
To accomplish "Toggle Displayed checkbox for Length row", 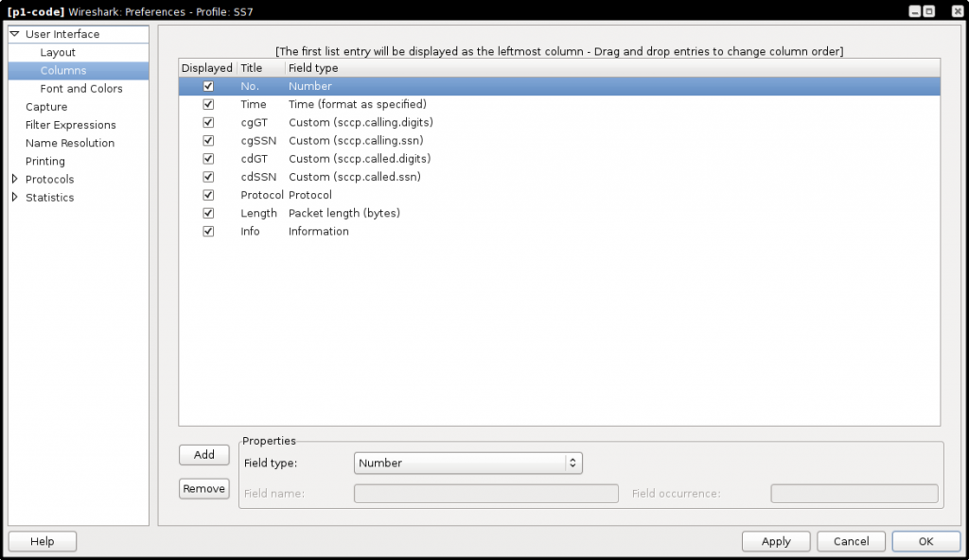I will click(x=208, y=213).
